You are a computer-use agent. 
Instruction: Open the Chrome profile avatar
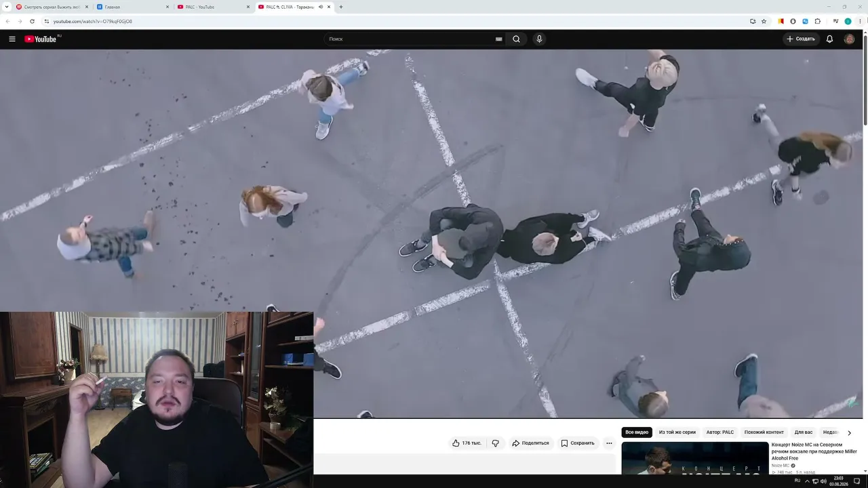point(848,22)
